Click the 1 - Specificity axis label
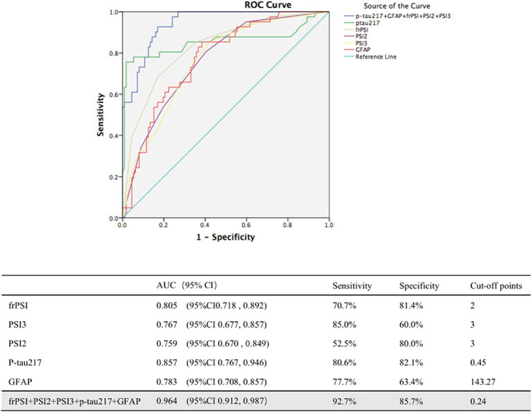This screenshot has height=412, width=532. tap(225, 237)
